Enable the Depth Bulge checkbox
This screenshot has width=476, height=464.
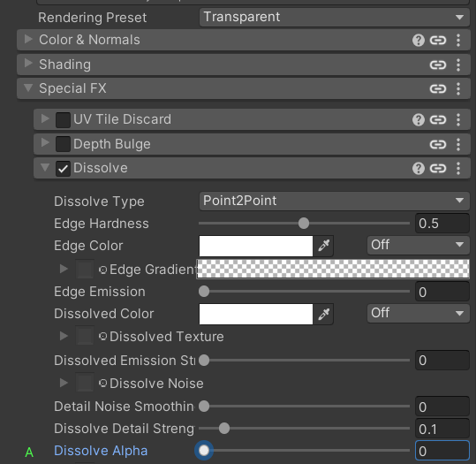coord(63,144)
